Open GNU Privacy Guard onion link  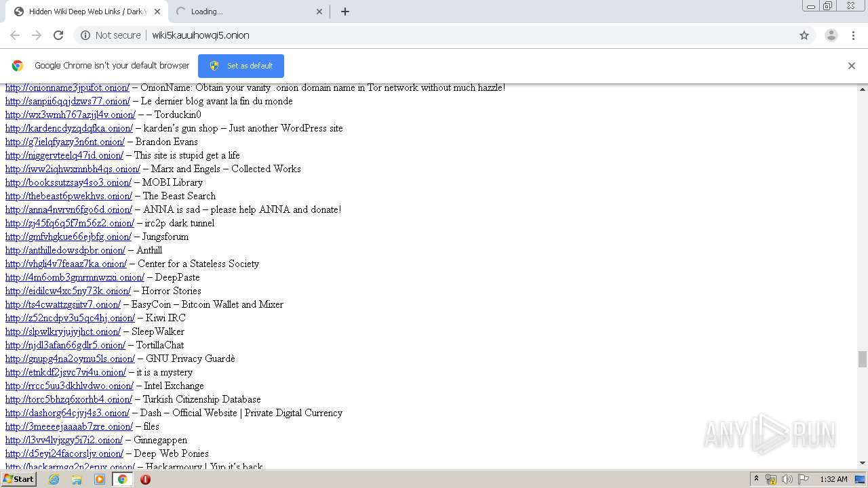tap(70, 359)
